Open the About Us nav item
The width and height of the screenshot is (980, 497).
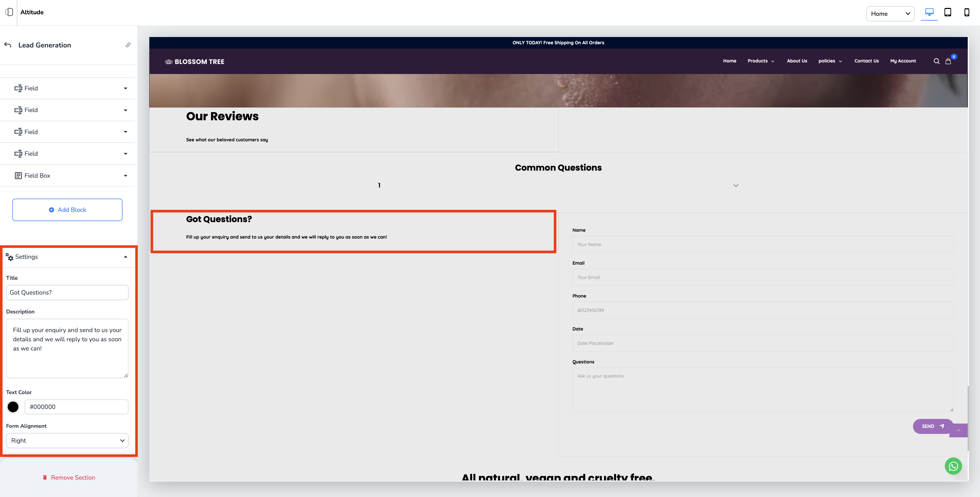(797, 61)
